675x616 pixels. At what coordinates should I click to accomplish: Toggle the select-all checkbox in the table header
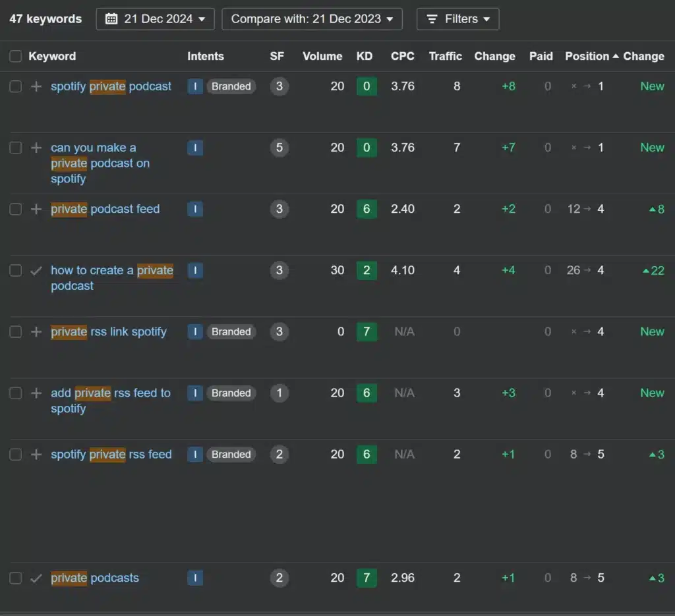coord(15,56)
